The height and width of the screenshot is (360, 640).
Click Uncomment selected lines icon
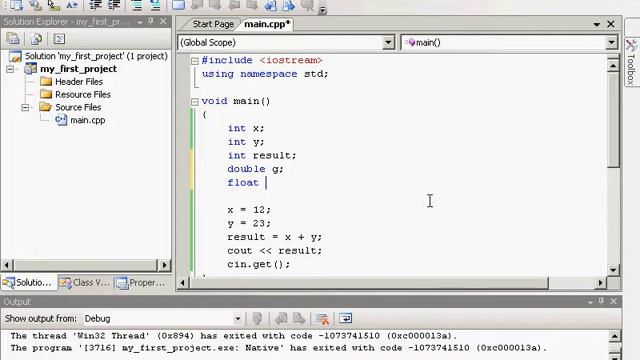pyautogui.click(x=155, y=5)
